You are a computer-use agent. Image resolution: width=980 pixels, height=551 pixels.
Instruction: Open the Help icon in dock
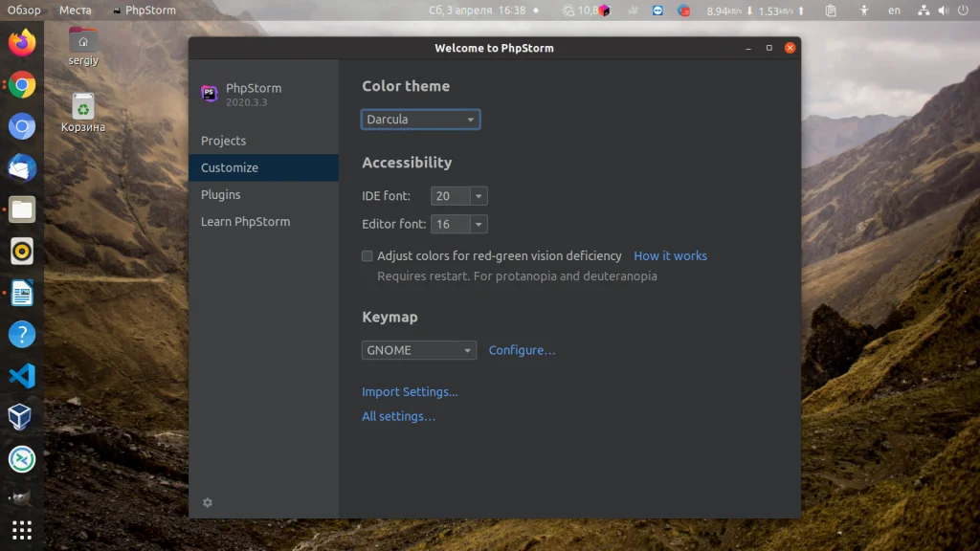point(22,335)
